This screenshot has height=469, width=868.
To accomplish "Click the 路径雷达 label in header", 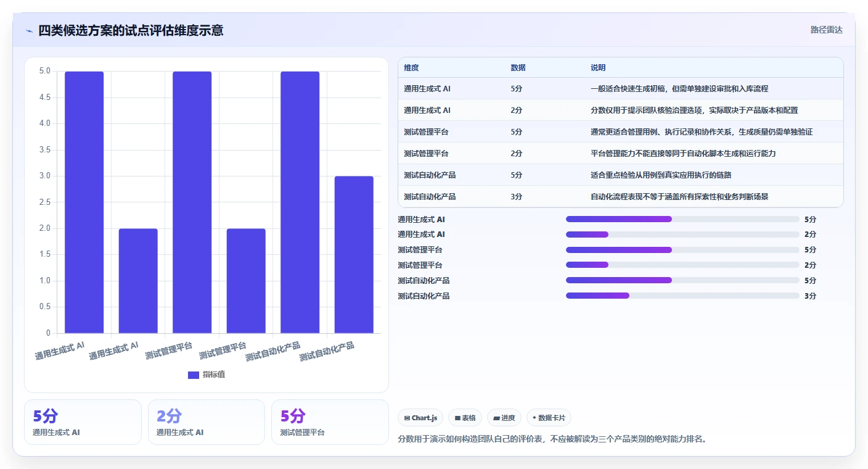I will (x=826, y=30).
